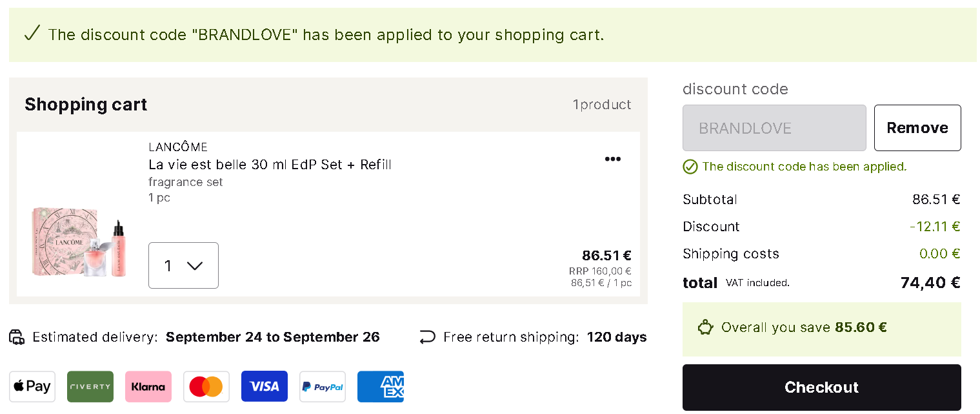The width and height of the screenshot is (980, 414).
Task: Click the delivery truck icon
Action: [x=17, y=337]
